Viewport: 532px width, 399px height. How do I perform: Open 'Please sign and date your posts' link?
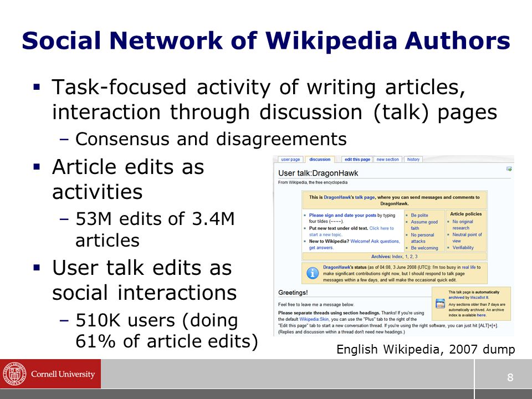(x=342, y=215)
